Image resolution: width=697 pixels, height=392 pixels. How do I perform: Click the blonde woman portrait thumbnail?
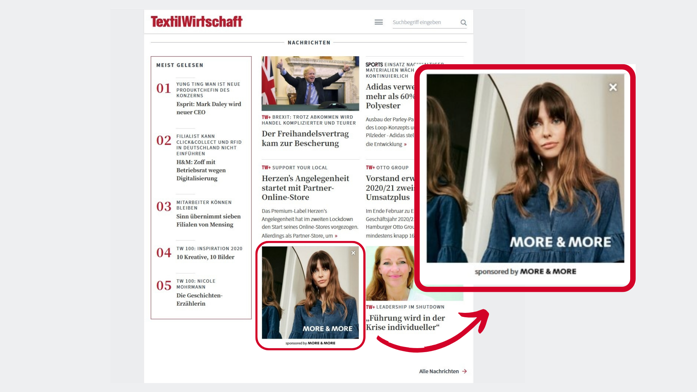pos(390,273)
